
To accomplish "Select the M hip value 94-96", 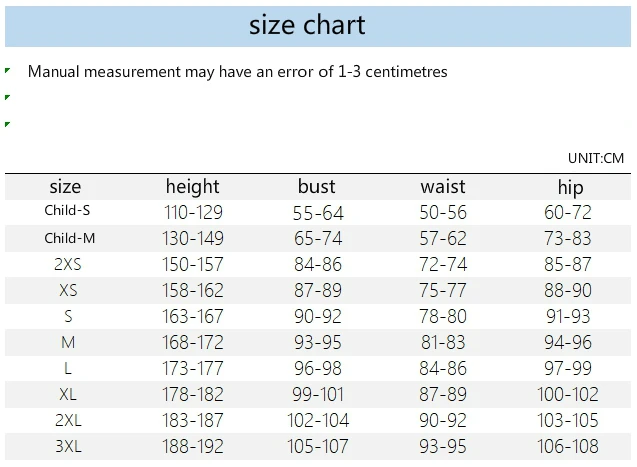I will point(568,342).
